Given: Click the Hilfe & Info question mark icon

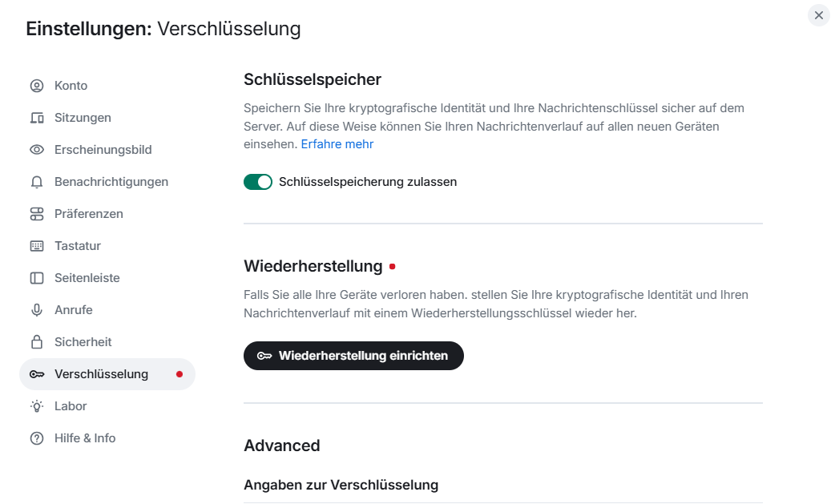Looking at the screenshot, I should pos(36,437).
